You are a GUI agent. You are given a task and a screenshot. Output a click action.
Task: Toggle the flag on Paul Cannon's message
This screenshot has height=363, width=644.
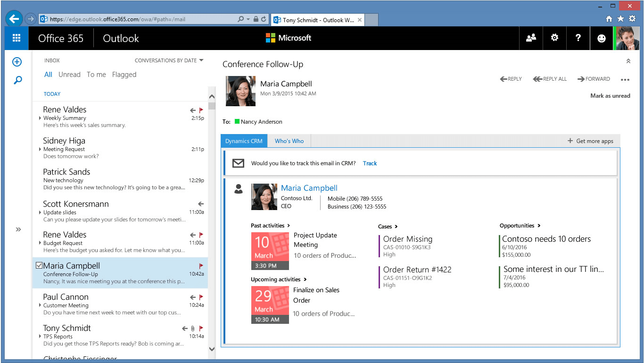tap(201, 297)
